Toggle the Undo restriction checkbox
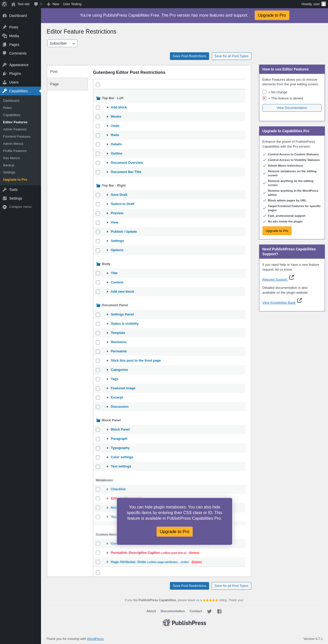 98,126
